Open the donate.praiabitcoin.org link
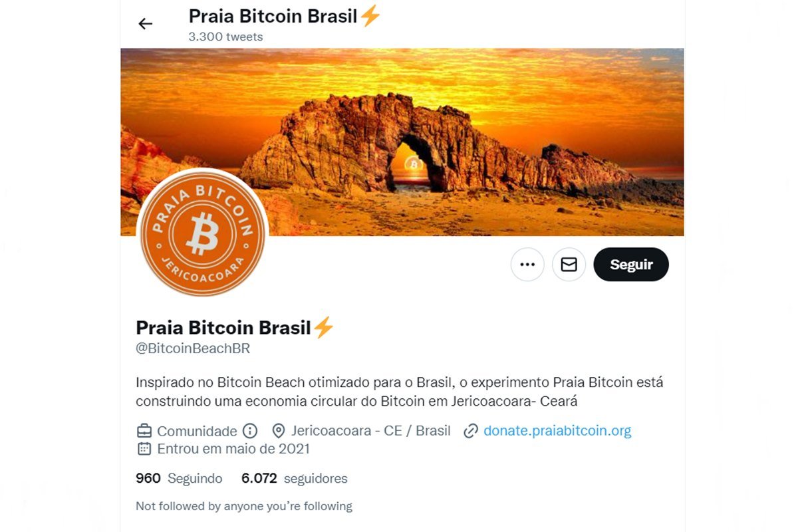This screenshot has height=532, width=798. [x=557, y=431]
